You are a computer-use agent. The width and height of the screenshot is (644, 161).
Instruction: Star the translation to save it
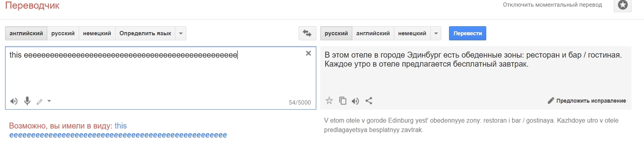pyautogui.click(x=329, y=101)
